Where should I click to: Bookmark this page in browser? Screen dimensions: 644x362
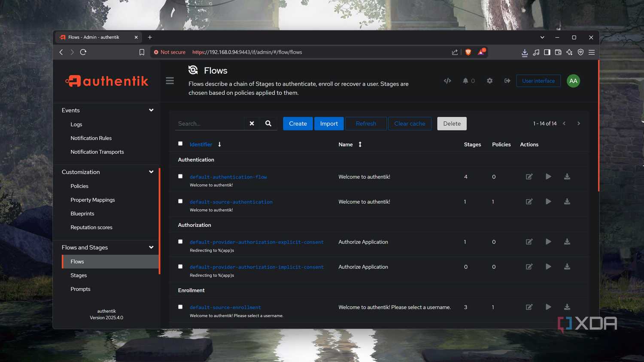[142, 52]
